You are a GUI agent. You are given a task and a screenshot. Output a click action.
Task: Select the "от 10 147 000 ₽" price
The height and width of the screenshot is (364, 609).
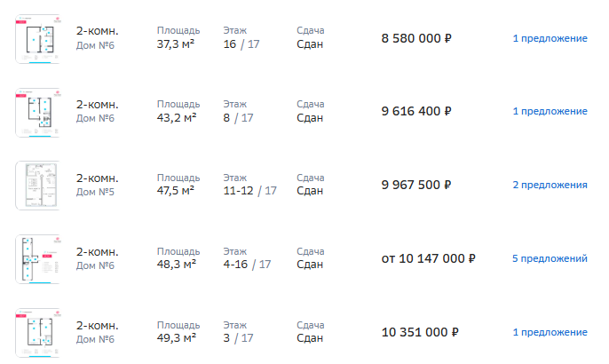point(429,259)
